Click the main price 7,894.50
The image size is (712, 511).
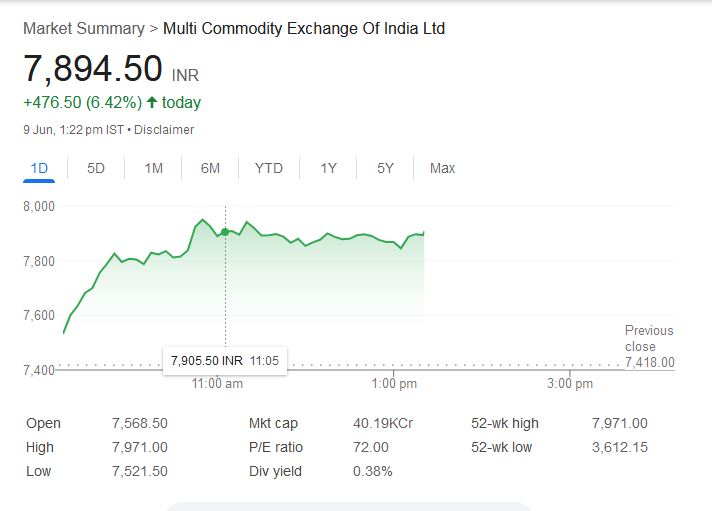tap(93, 69)
